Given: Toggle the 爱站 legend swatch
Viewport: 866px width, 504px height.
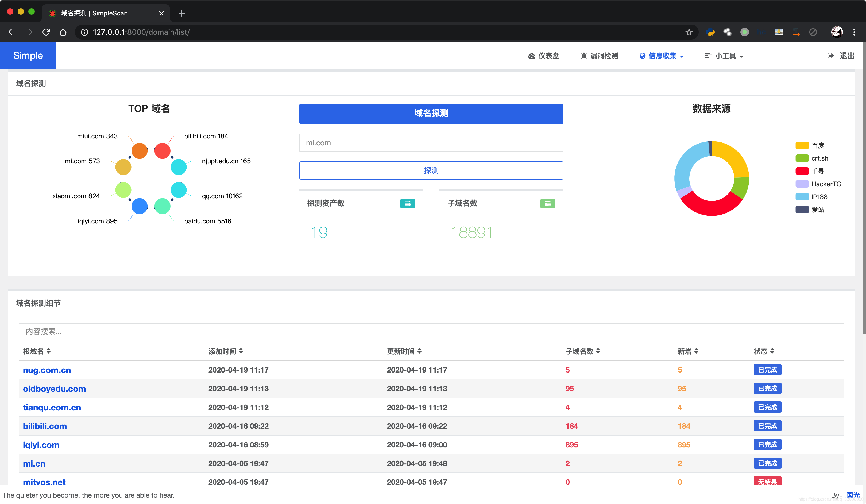Looking at the screenshot, I should tap(802, 210).
